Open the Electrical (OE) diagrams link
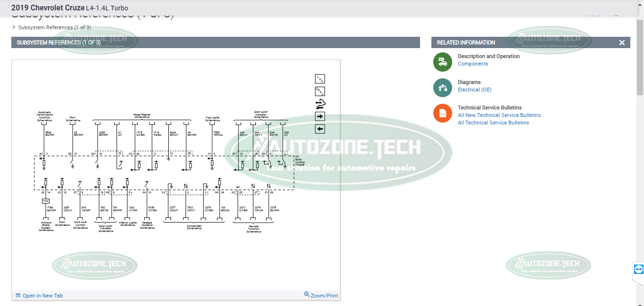Viewport: 644px width, 306px height. [474, 90]
